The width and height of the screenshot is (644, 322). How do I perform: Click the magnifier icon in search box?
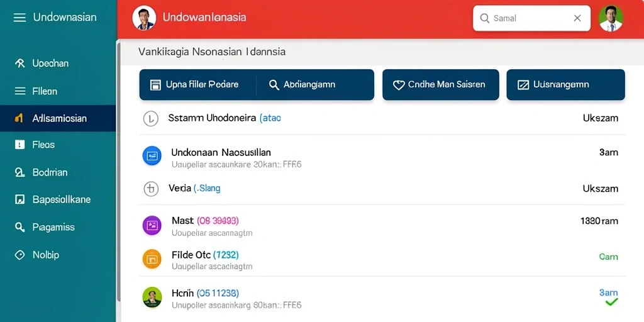click(485, 18)
